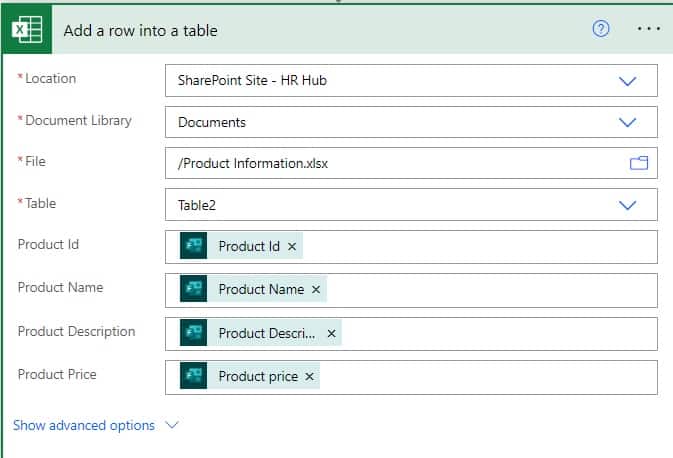This screenshot has height=458, width=673.
Task: Click inside the Product Description input field
Action: pos(411,334)
